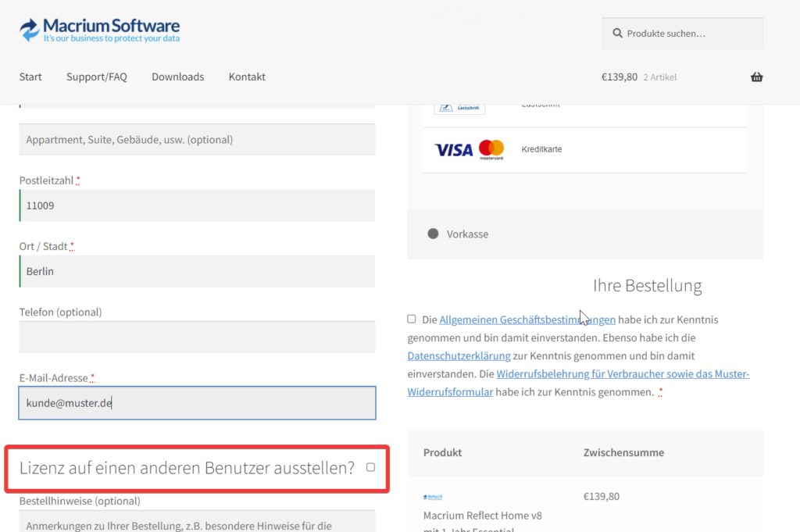The image size is (800, 532).
Task: Click the Macrium Software logo
Action: pyautogui.click(x=100, y=30)
